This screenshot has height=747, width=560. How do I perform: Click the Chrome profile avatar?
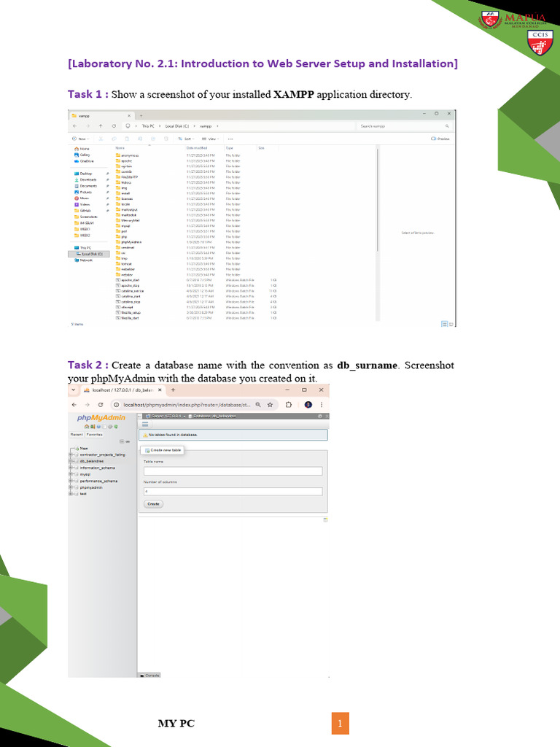(308, 404)
